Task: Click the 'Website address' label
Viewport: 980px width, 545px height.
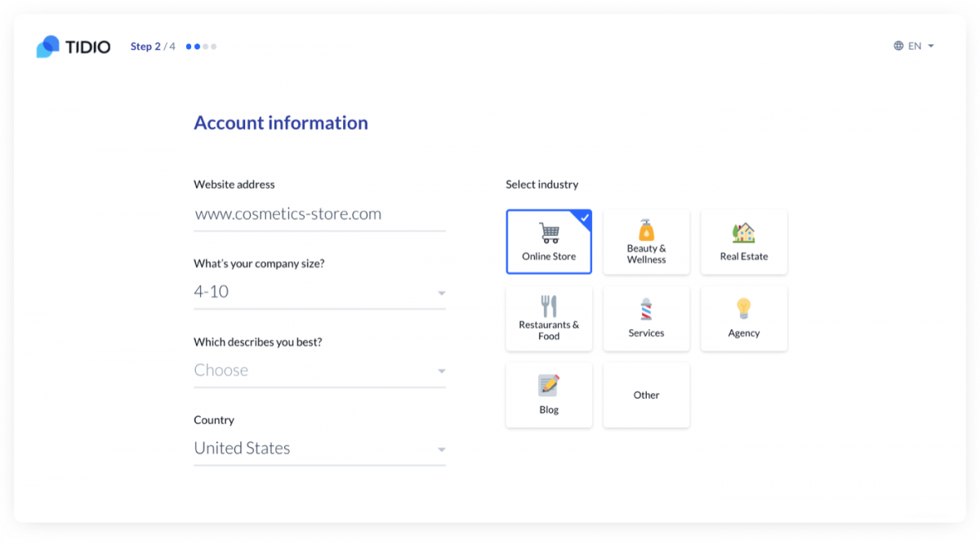Action: tap(234, 185)
